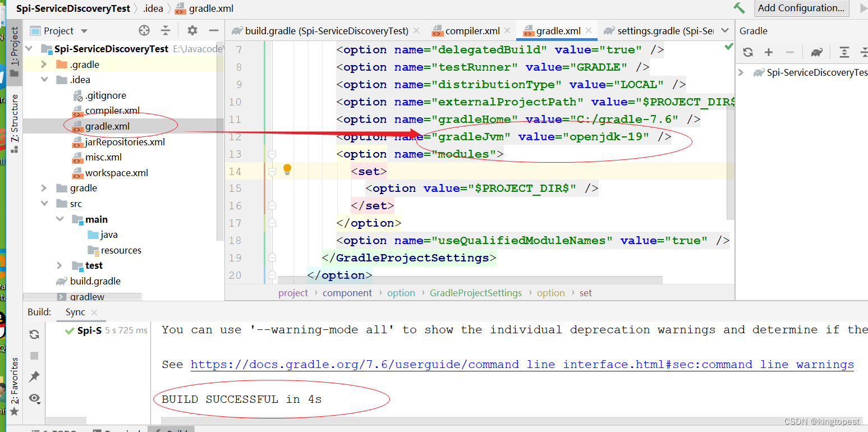Click the yellow lightbulb intention icon
Image resolution: width=868 pixels, height=432 pixels.
(287, 170)
